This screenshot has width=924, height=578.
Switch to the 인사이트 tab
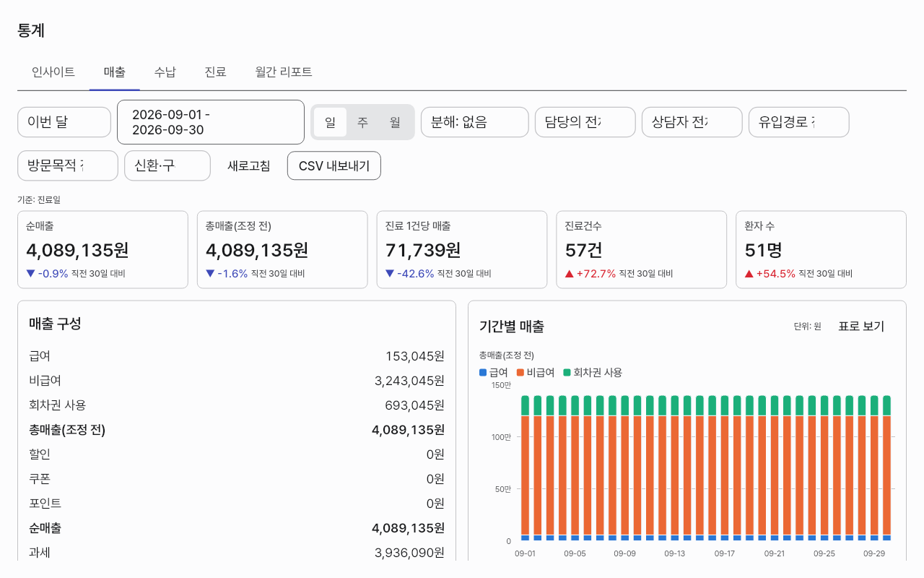[53, 72]
